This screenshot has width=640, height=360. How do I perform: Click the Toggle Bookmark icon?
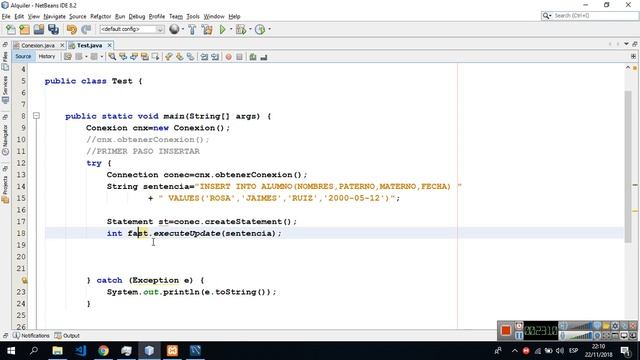point(191,57)
